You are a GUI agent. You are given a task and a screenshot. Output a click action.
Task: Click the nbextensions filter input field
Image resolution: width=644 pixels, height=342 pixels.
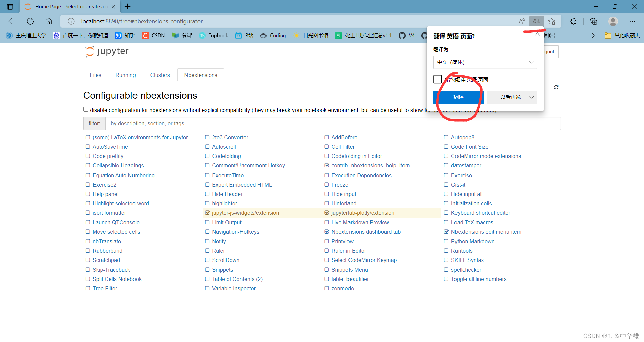coord(333,123)
